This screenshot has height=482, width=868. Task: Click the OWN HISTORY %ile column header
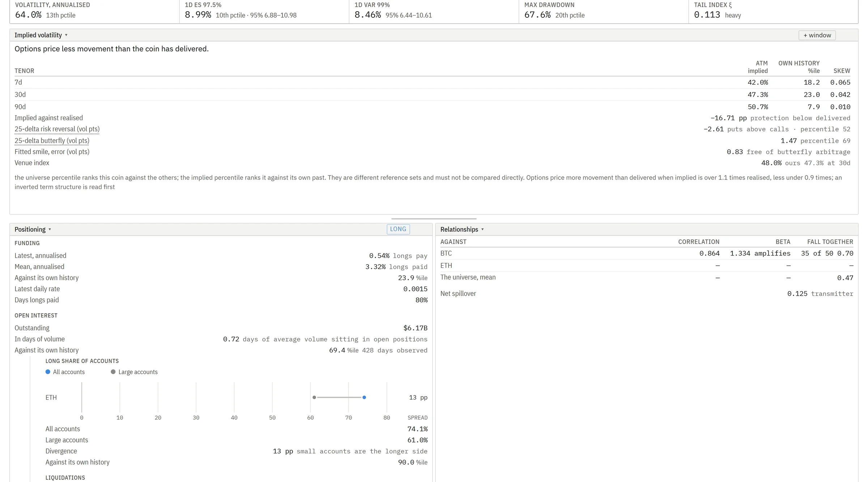click(799, 67)
